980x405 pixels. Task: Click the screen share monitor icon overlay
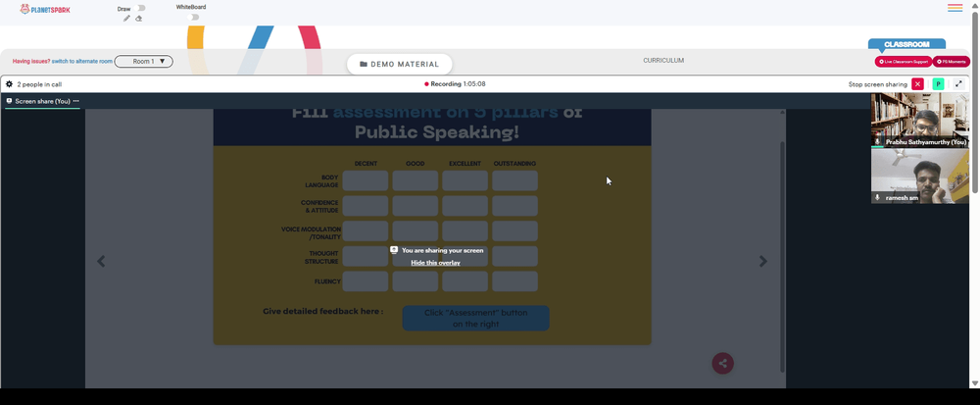point(394,250)
